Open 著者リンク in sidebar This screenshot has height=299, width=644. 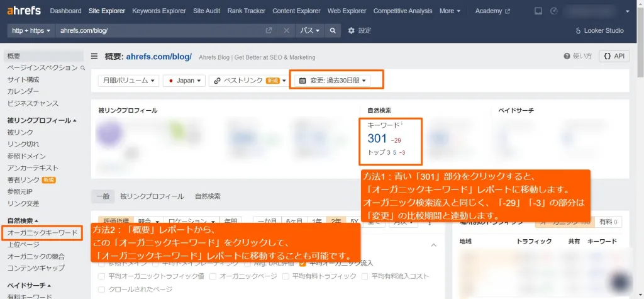click(x=23, y=180)
